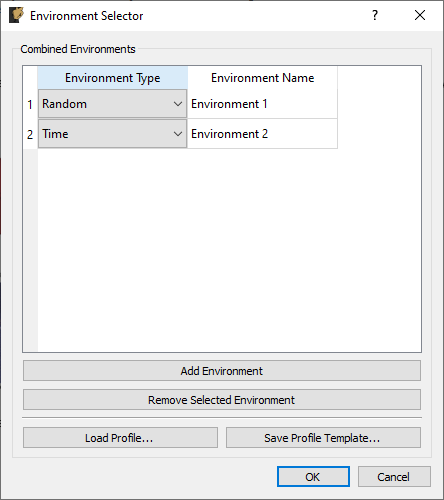
Task: Close the Environment Selector dialog
Action: pyautogui.click(x=420, y=15)
